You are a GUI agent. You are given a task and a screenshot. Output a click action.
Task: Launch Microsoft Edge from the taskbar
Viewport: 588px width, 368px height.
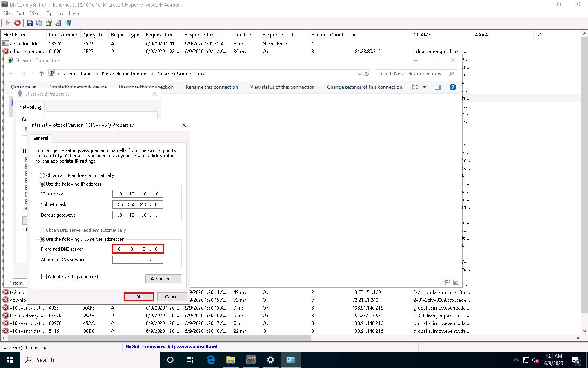pos(211,360)
